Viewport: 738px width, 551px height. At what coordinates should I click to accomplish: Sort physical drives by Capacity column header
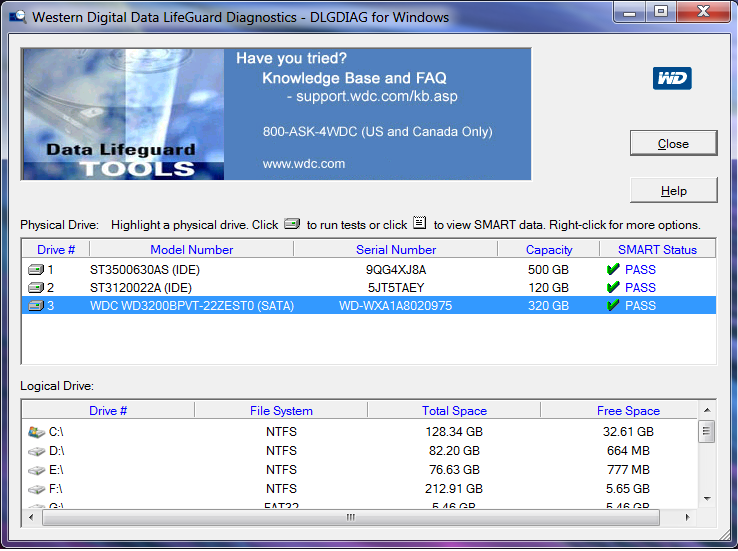[x=549, y=250]
